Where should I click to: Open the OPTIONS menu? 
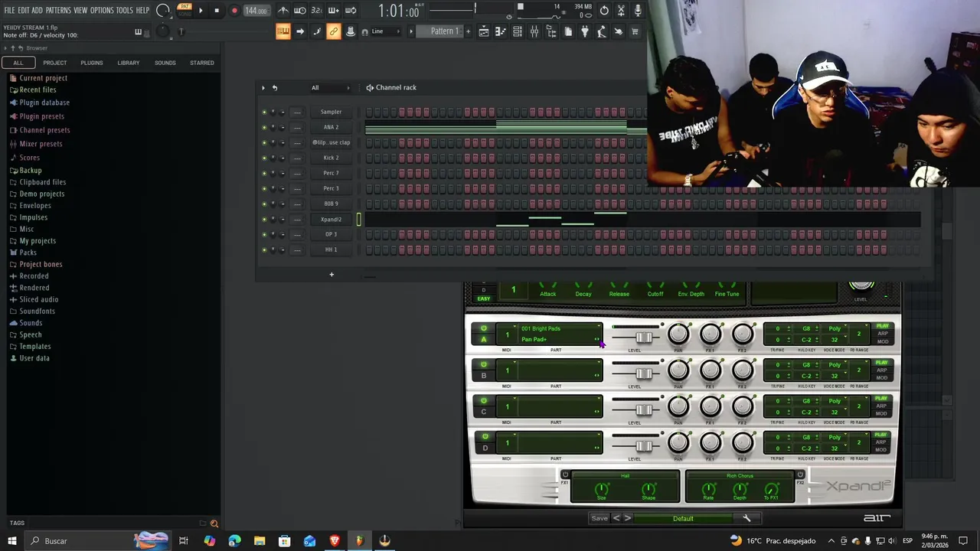(102, 11)
